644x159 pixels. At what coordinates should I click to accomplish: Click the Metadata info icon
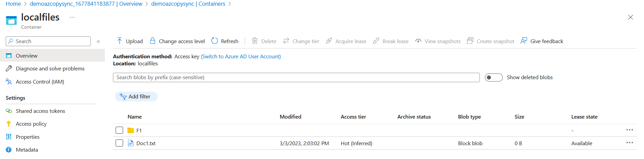(x=9, y=150)
